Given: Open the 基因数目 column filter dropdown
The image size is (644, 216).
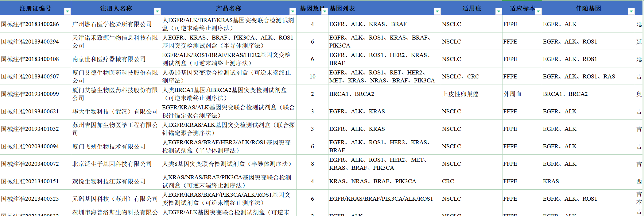Looking at the screenshot, I should click(324, 12).
